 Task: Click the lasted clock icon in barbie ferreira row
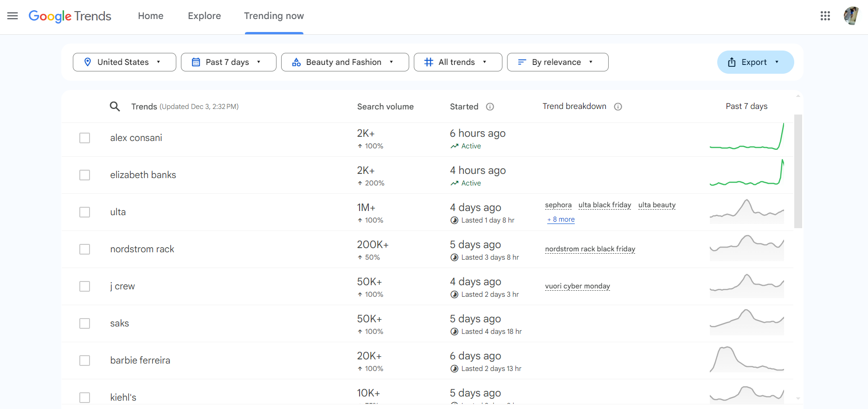click(454, 369)
